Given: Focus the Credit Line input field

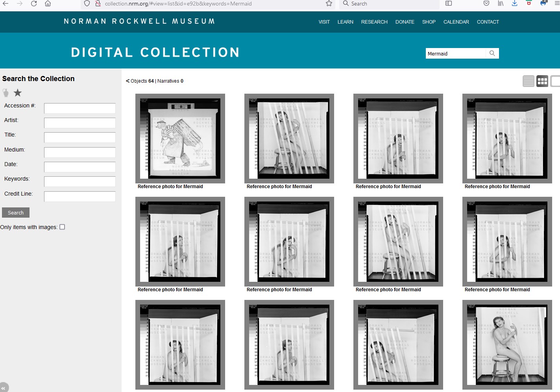Looking at the screenshot, I should pyautogui.click(x=80, y=196).
